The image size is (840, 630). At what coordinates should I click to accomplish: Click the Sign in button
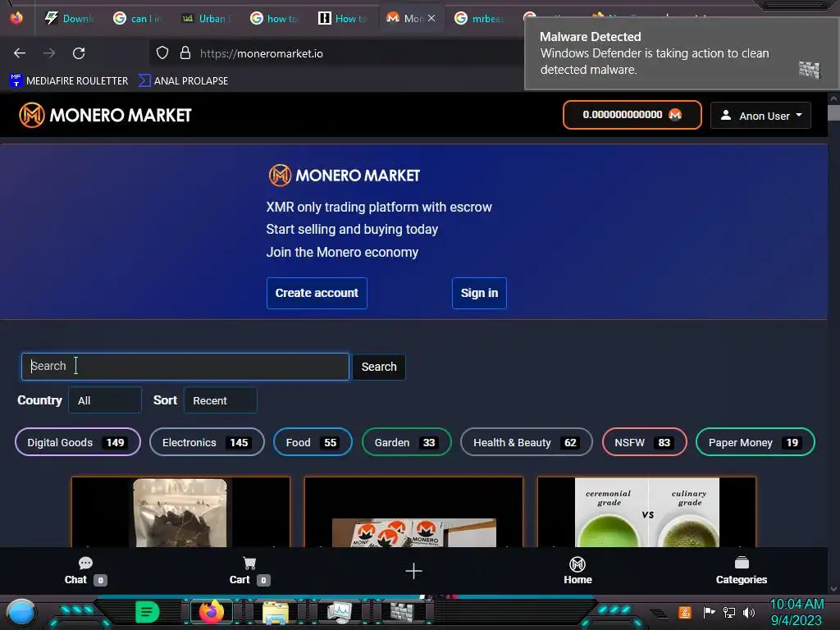[x=479, y=293]
